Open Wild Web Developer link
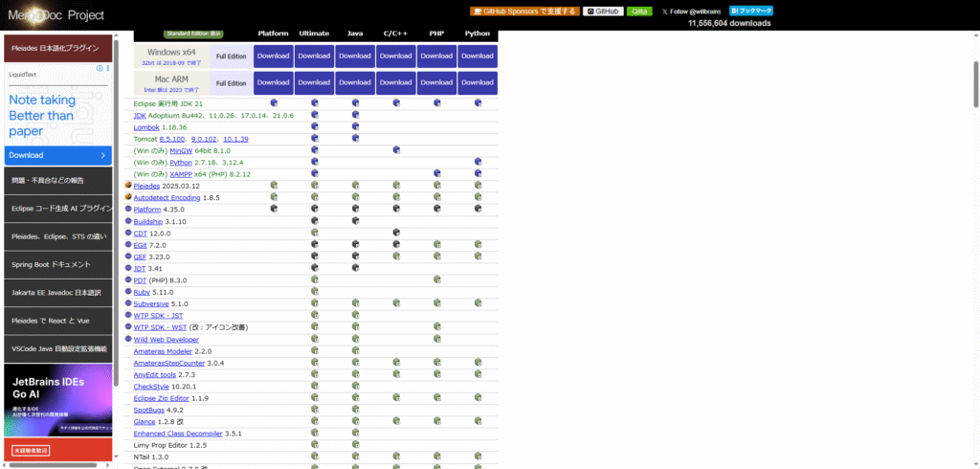Screen dimensions: 980x469 click(167, 340)
